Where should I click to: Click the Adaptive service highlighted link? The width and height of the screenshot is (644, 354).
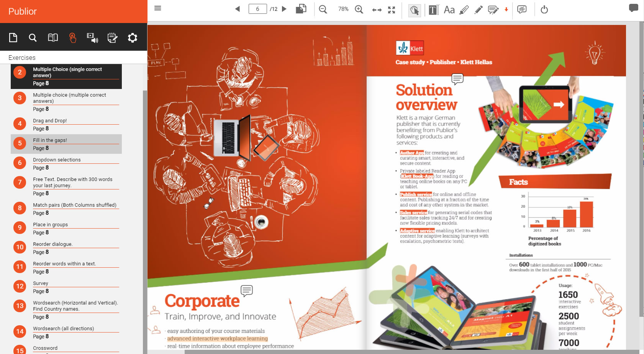point(417,231)
